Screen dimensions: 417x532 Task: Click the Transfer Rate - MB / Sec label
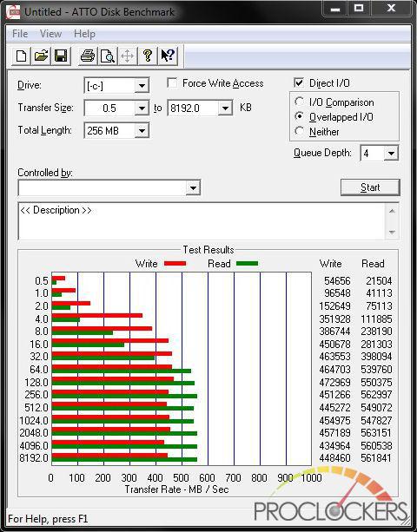(176, 489)
